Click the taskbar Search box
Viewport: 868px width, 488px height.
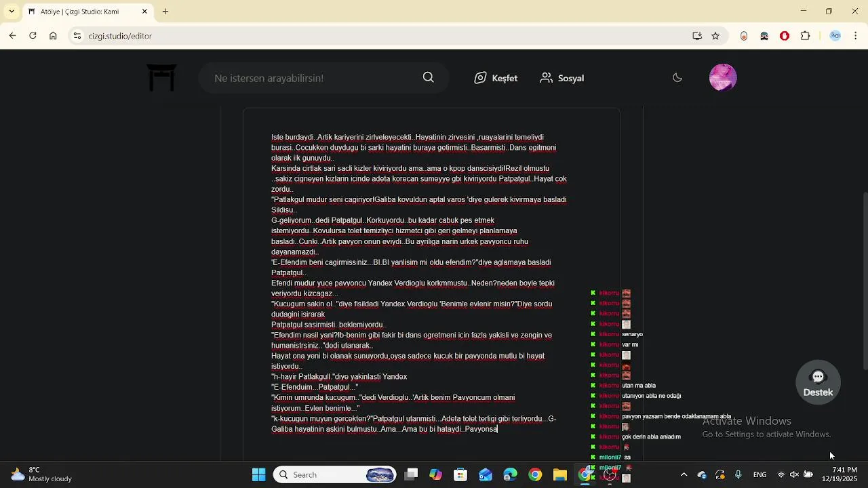click(335, 474)
